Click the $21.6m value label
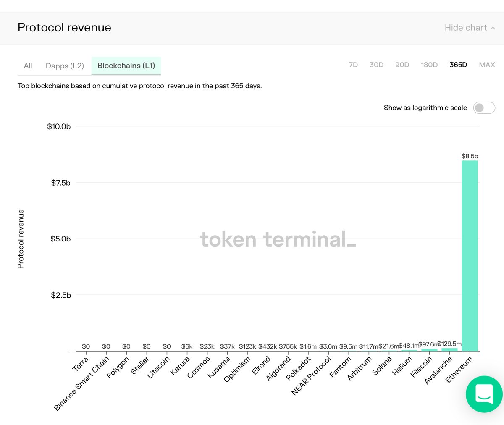 [x=388, y=346]
